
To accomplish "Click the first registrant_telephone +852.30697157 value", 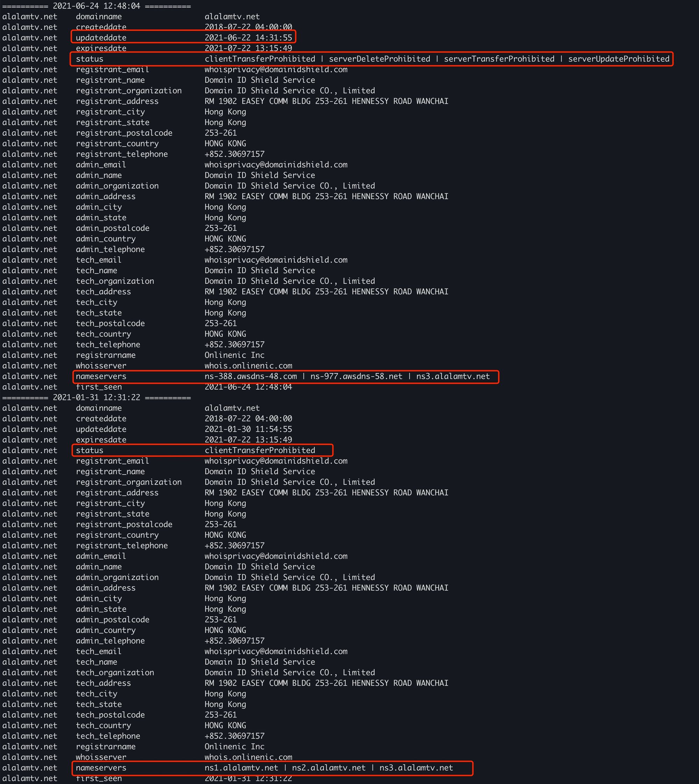I will 234,154.
